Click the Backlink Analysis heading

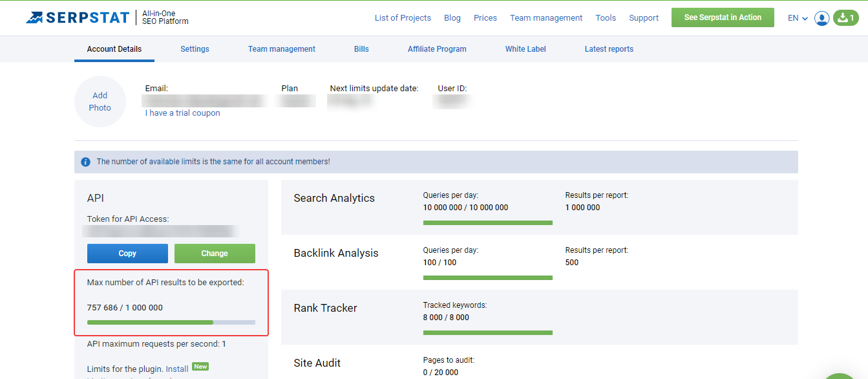pyautogui.click(x=336, y=253)
